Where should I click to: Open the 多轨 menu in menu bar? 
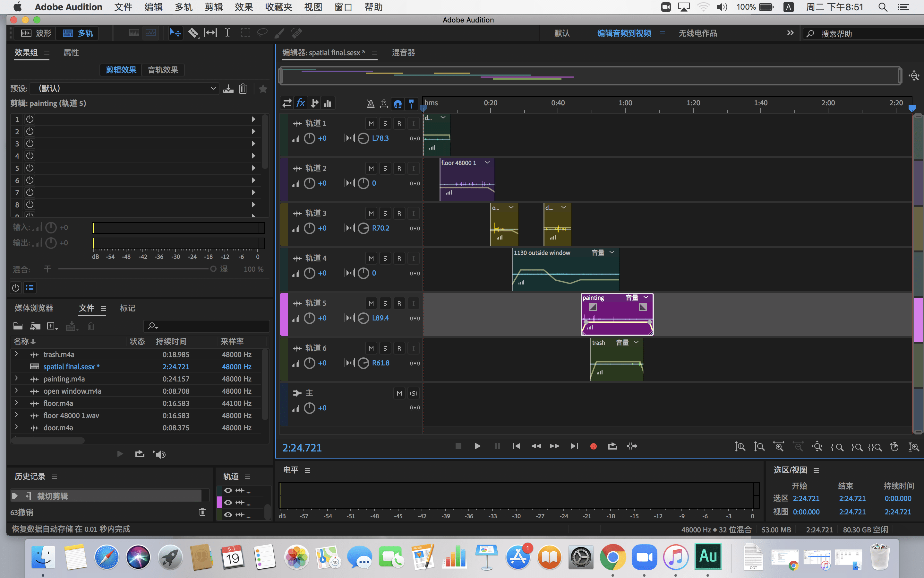[184, 7]
